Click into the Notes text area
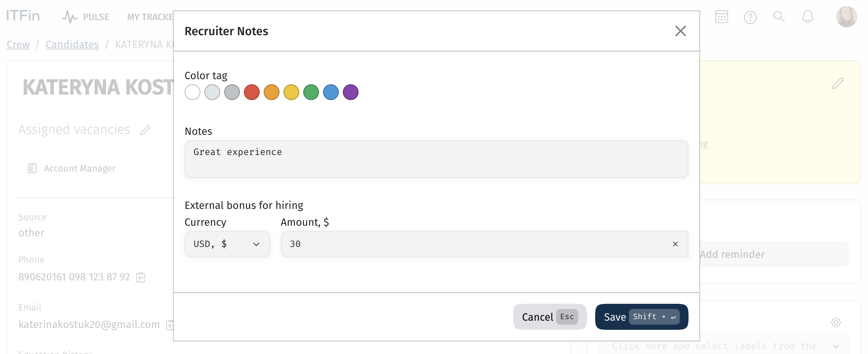The image size is (868, 354). [x=437, y=159]
